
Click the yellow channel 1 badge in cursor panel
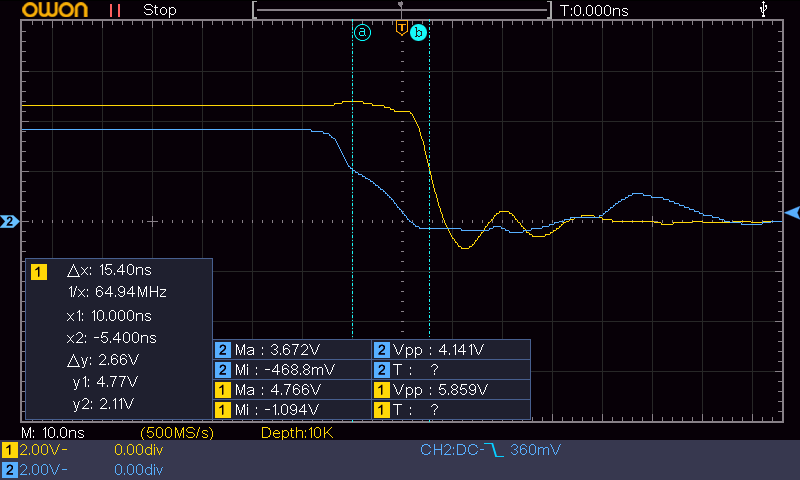pyautogui.click(x=39, y=271)
